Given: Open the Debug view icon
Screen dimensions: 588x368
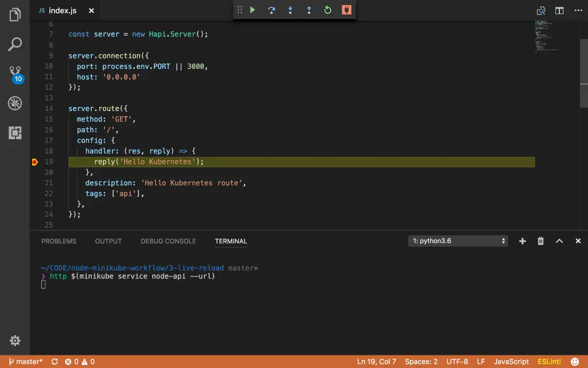Looking at the screenshot, I should [15, 103].
